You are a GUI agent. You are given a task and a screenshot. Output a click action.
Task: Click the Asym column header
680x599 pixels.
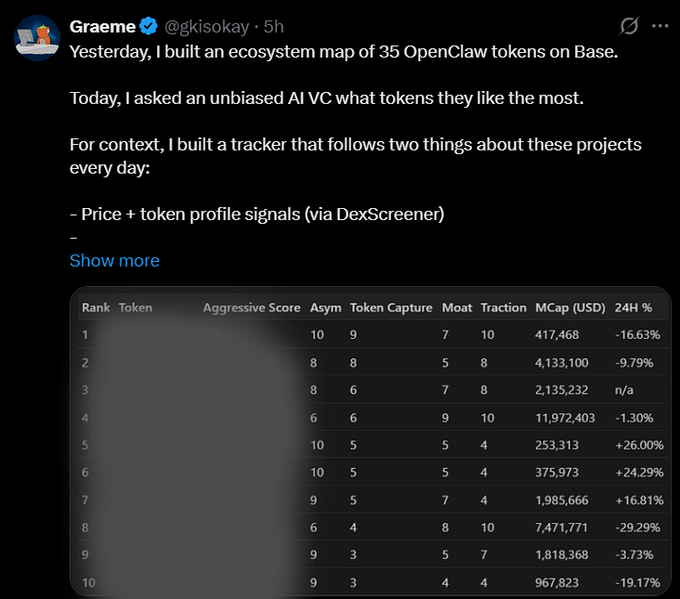click(325, 308)
